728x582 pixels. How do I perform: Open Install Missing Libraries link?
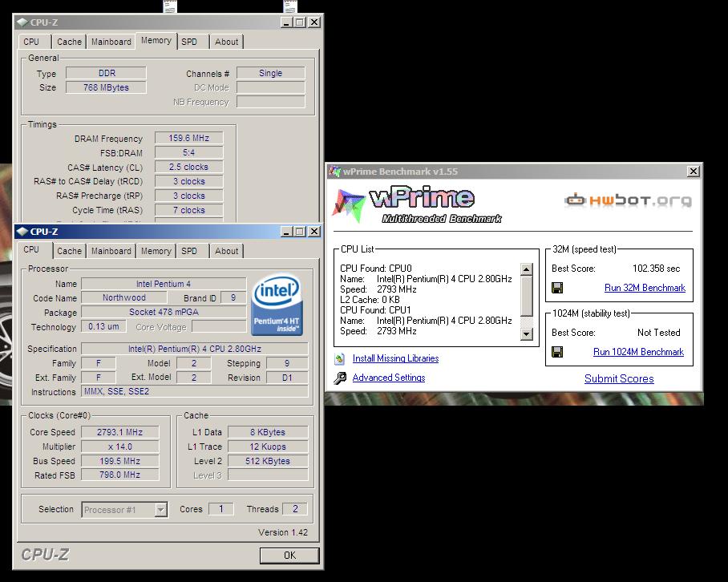(x=395, y=358)
